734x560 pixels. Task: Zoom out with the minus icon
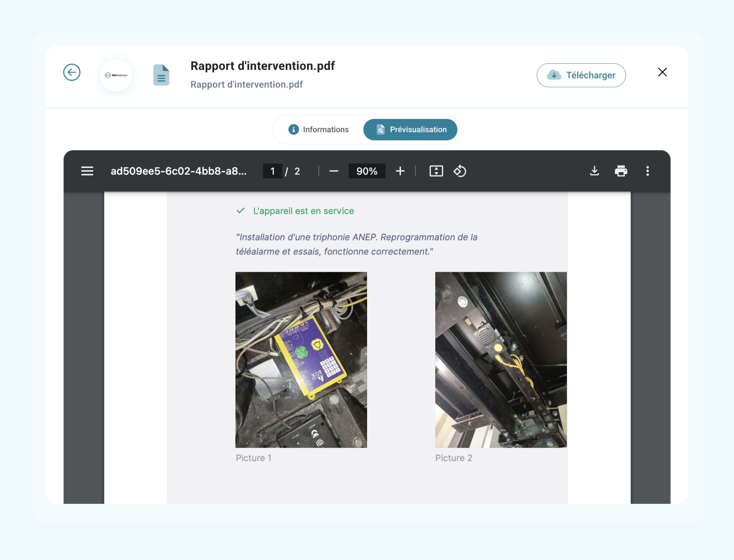coord(334,171)
